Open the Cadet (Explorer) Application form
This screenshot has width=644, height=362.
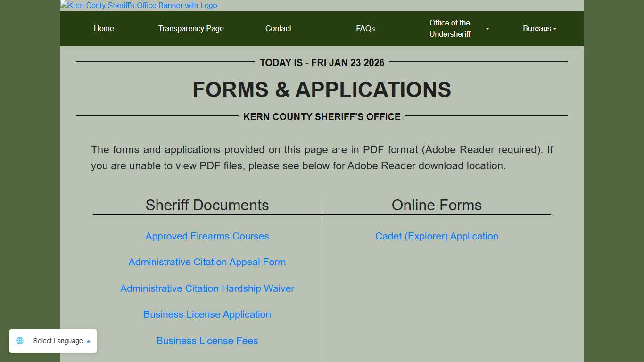pyautogui.click(x=437, y=236)
